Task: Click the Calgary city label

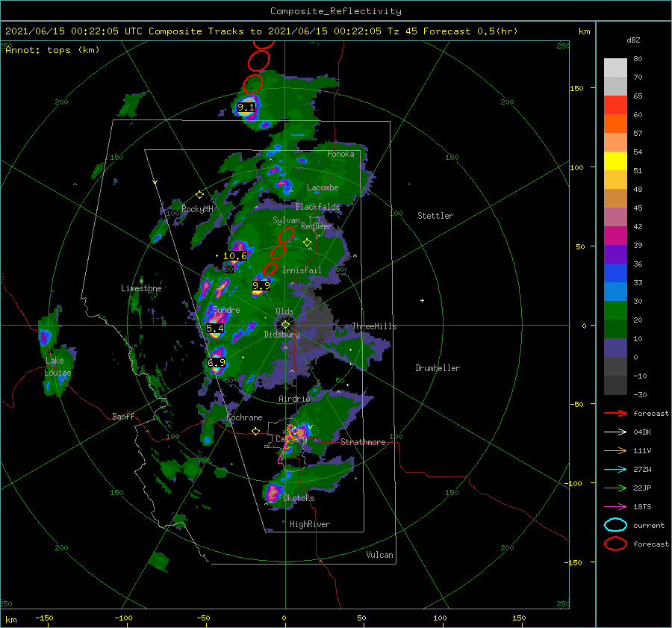Action: [x=291, y=439]
